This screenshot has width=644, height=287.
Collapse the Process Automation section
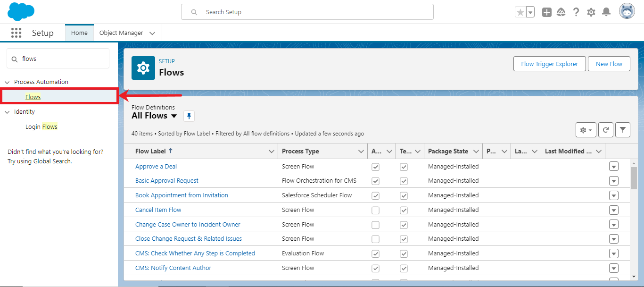pos(7,82)
